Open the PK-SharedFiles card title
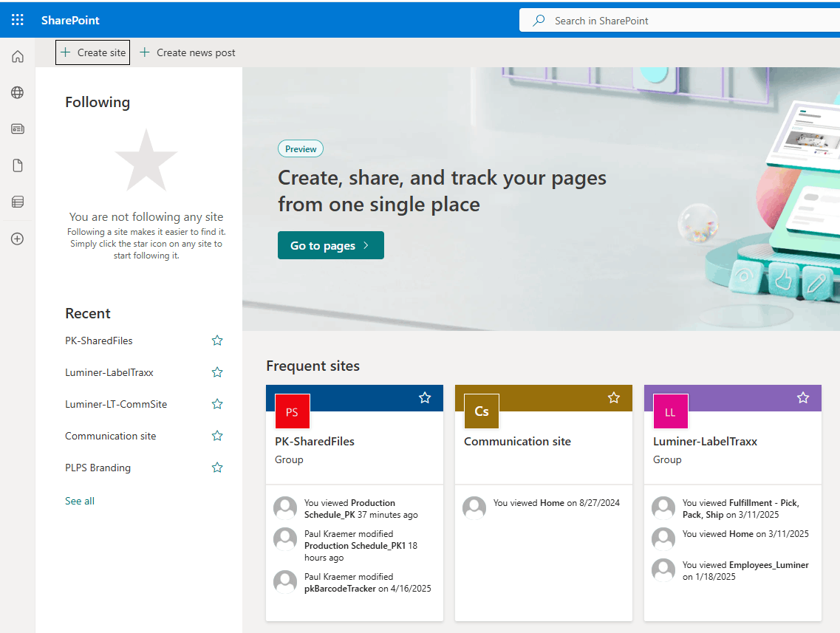This screenshot has height=633, width=840. coord(315,441)
